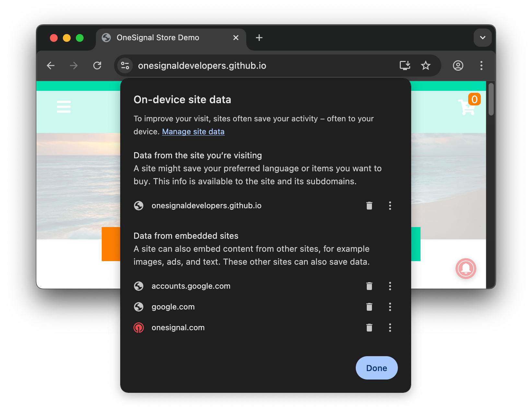Click the onesignal.com favicon in list

(139, 328)
